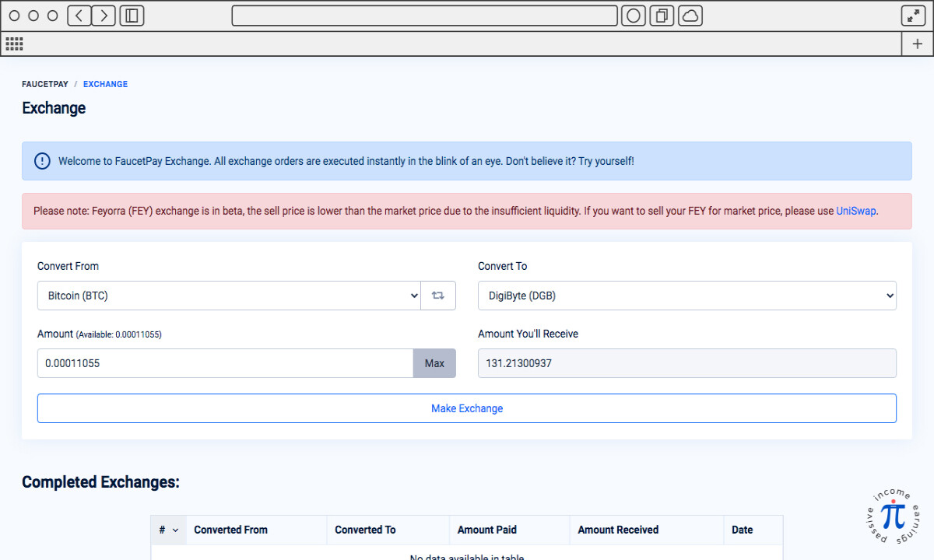Click the 'Amount You'll Receive' label
The width and height of the screenshot is (934, 560).
528,334
